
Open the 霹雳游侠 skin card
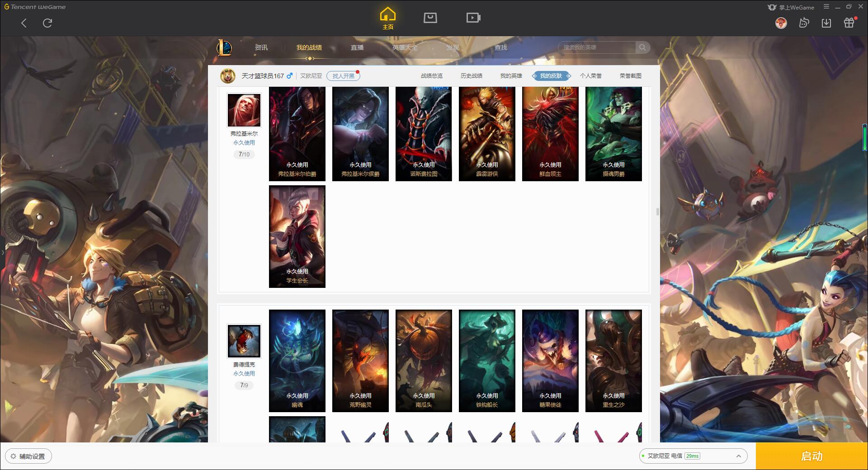(487, 134)
